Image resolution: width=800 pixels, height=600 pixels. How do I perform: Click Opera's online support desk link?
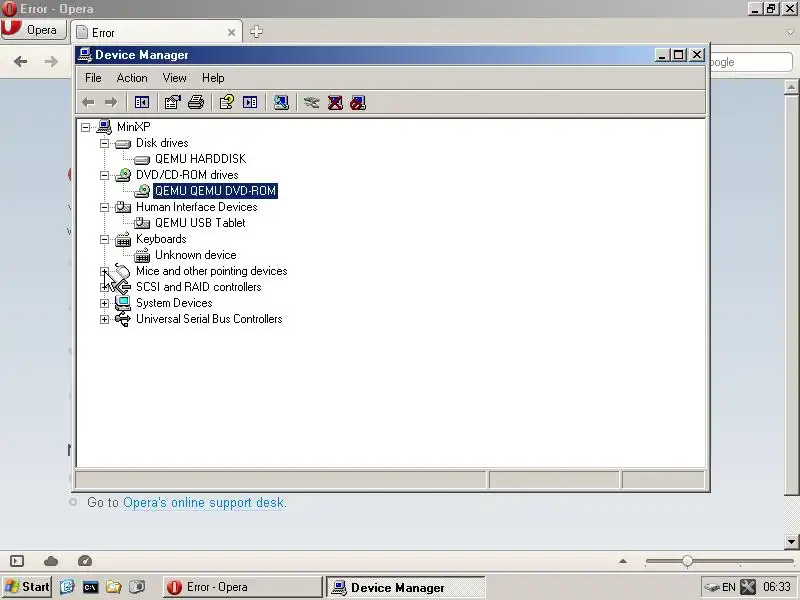click(205, 503)
